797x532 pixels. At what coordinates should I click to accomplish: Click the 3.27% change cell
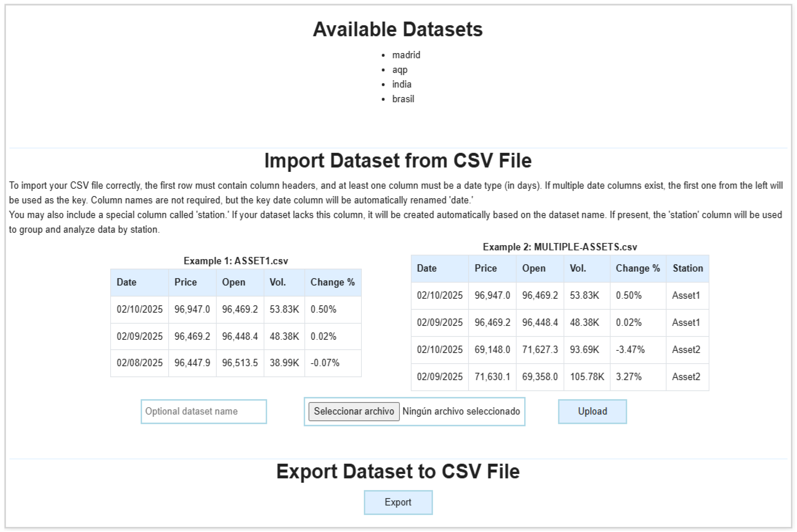pyautogui.click(x=638, y=377)
